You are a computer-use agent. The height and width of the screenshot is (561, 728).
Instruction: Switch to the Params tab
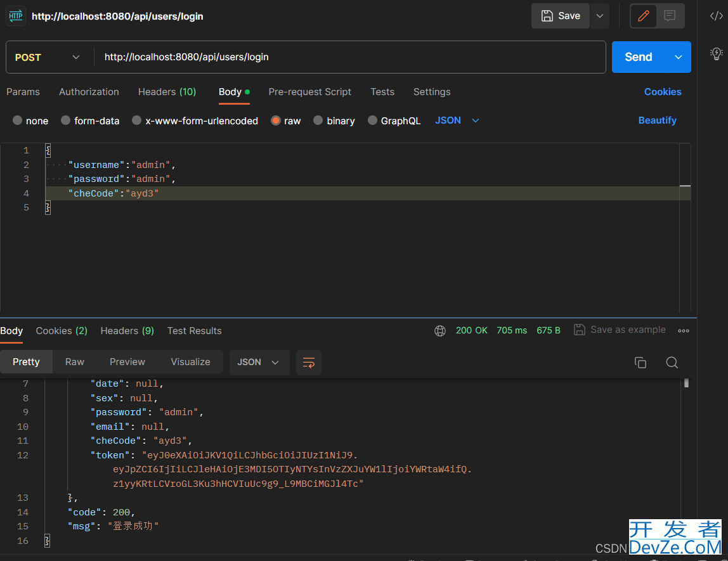point(23,92)
